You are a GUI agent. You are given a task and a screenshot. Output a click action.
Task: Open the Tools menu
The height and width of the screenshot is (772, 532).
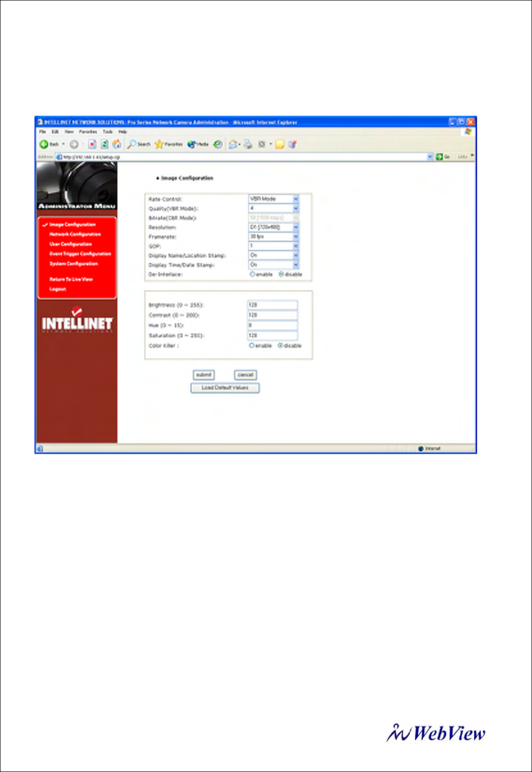(108, 132)
